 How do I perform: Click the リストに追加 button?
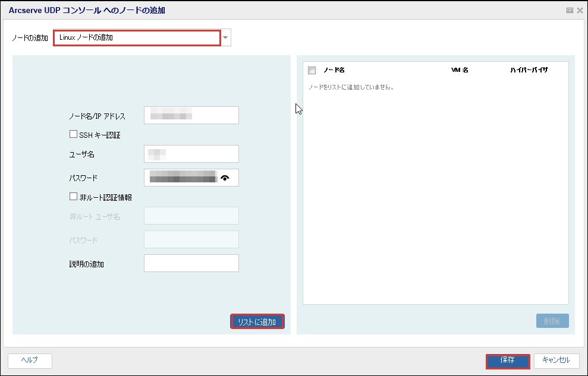(x=257, y=322)
